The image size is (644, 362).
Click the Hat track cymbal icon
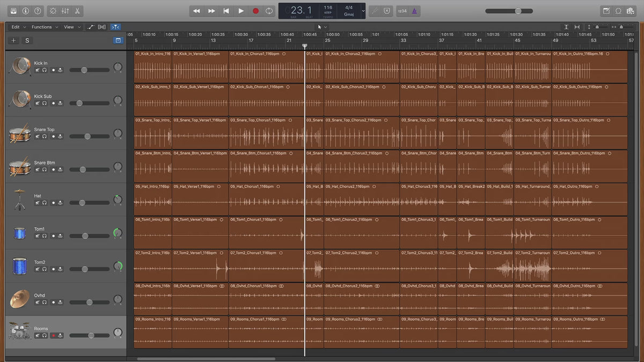click(20, 199)
